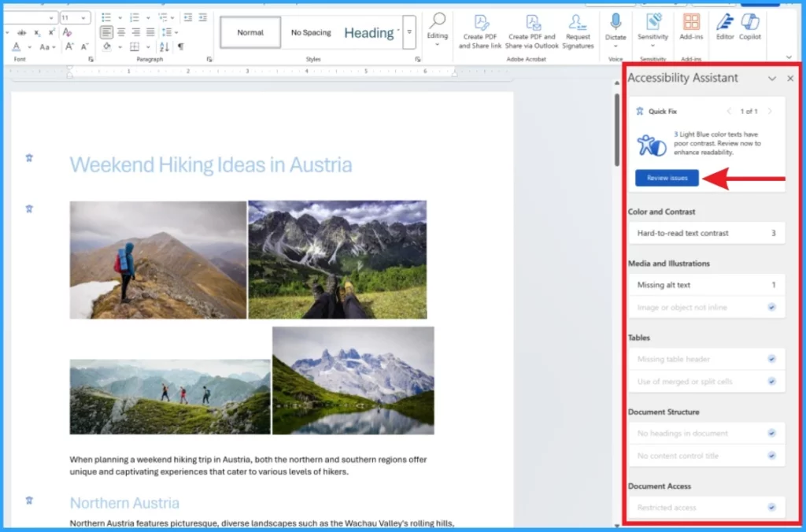The image size is (806, 532).
Task: Apply the No Spacing style
Action: pos(311,32)
